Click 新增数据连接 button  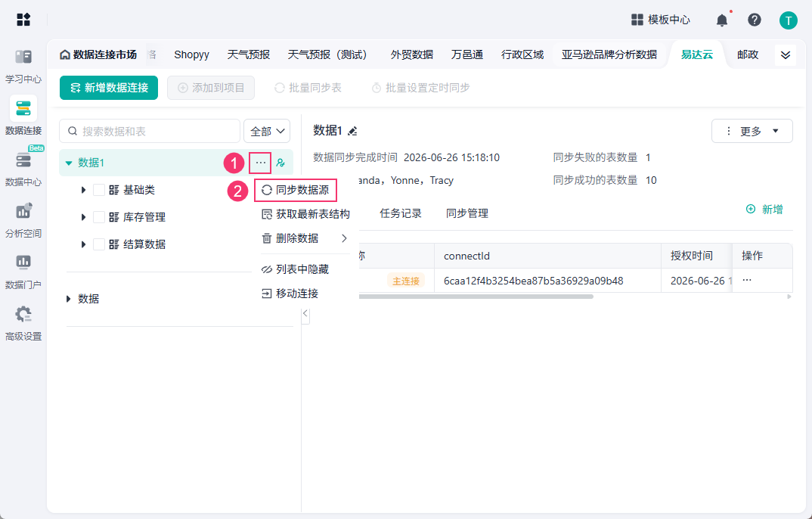[x=109, y=88]
